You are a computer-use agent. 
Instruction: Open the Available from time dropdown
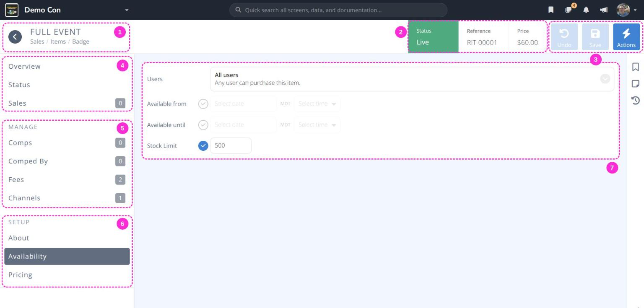tap(317, 104)
